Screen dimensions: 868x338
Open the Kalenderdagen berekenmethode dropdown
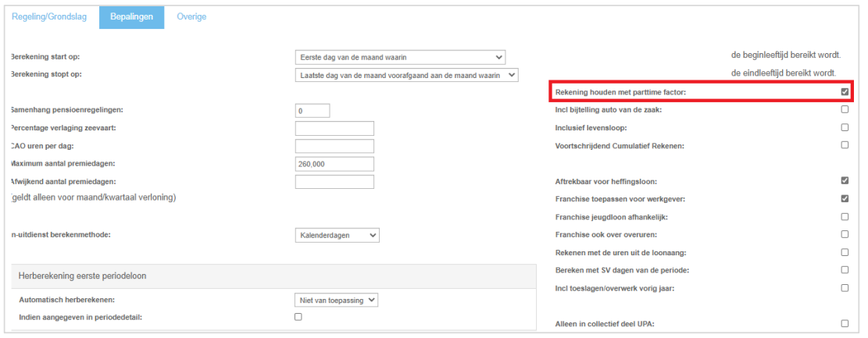tap(338, 235)
